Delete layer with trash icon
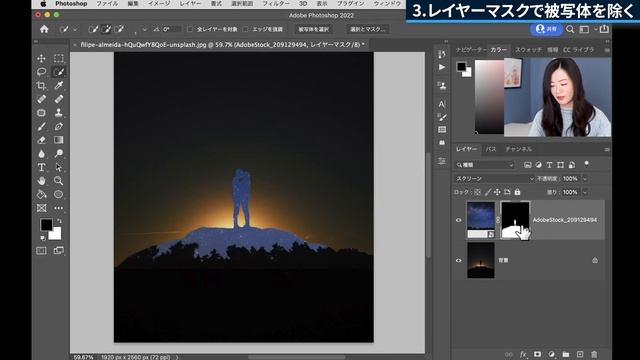 tap(594, 354)
